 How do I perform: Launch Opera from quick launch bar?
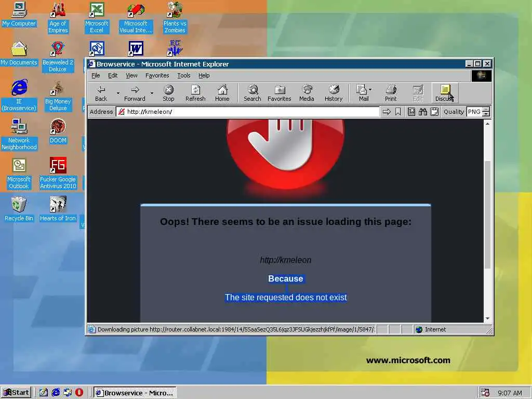(x=79, y=392)
